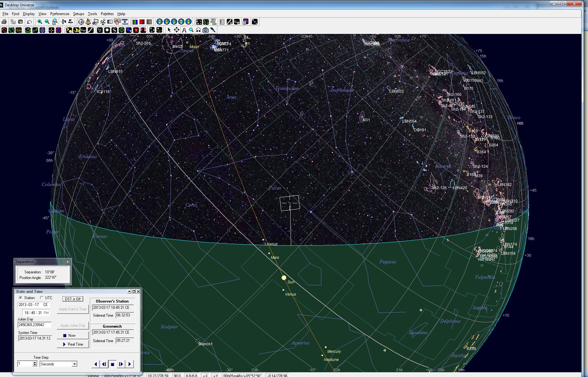Viewport: 588px width, 377px height.
Task: Face North with the N direction icon
Action: 160,22
